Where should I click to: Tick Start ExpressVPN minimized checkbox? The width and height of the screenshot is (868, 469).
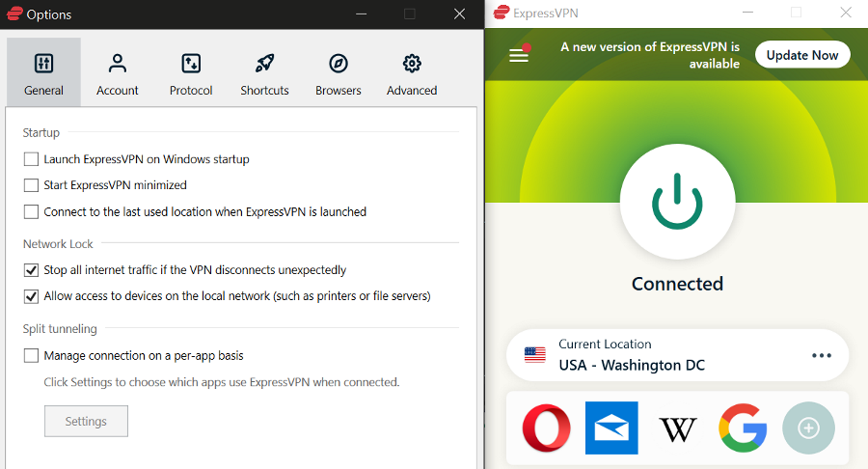31,185
